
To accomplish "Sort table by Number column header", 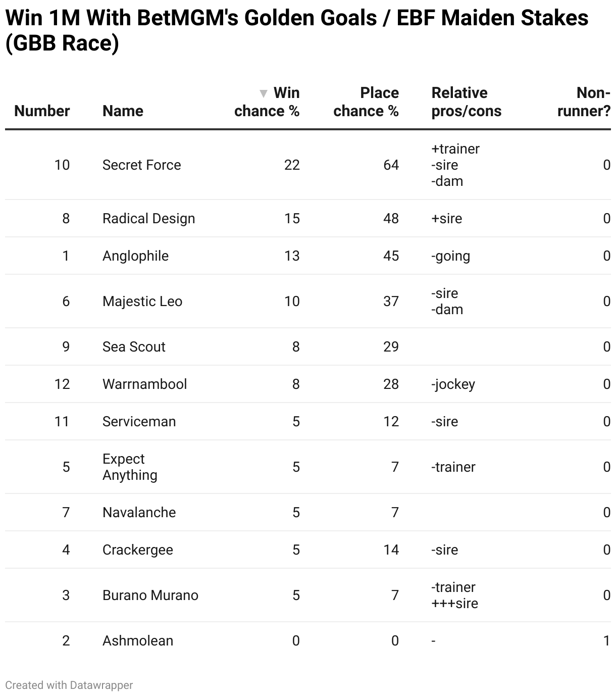I will pos(42,111).
